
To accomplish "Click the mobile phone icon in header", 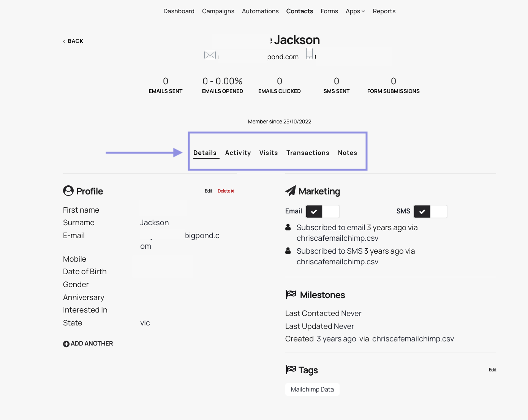I will coord(310,54).
